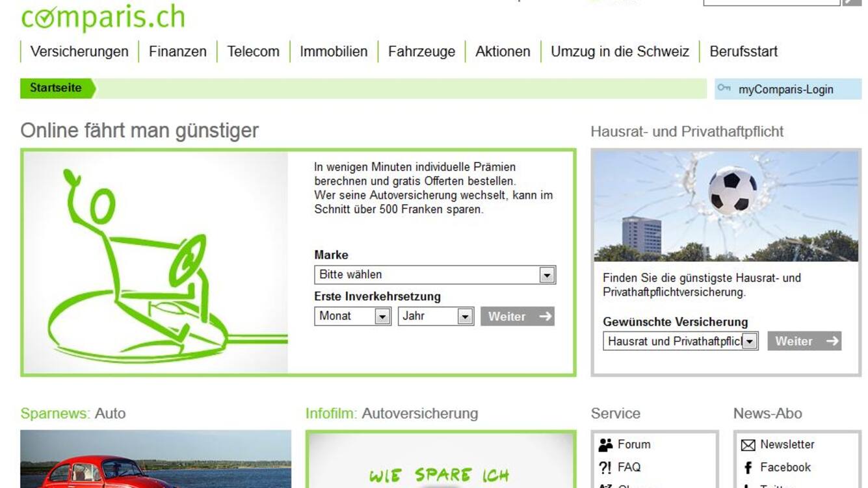The image size is (868, 488).
Task: Click the football broken-glass image
Action: pos(726,206)
